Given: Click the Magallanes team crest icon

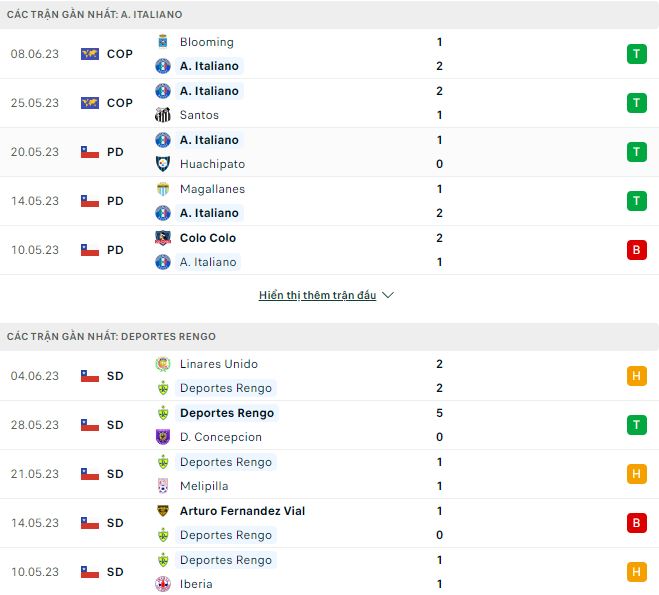Looking at the screenshot, I should pos(163,189).
